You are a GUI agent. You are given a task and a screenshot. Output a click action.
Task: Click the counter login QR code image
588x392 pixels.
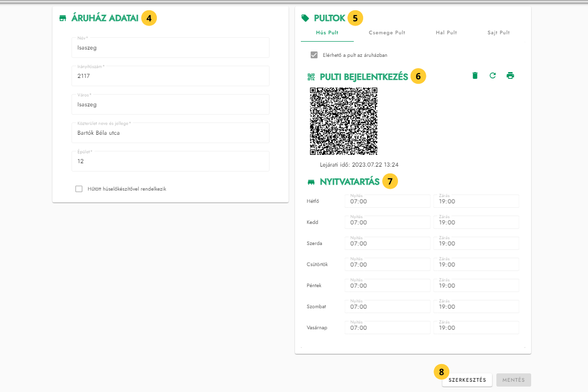[344, 121]
